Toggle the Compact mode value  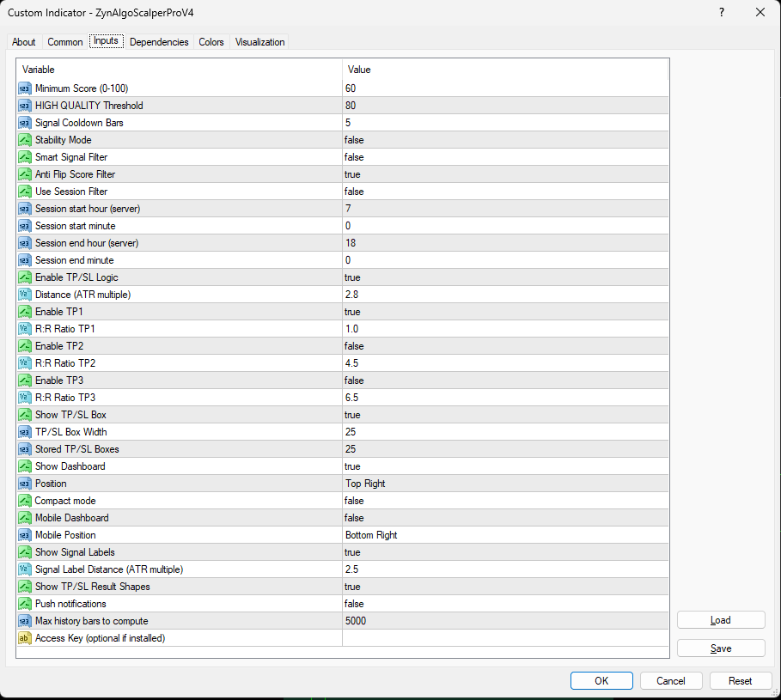pyautogui.click(x=505, y=501)
